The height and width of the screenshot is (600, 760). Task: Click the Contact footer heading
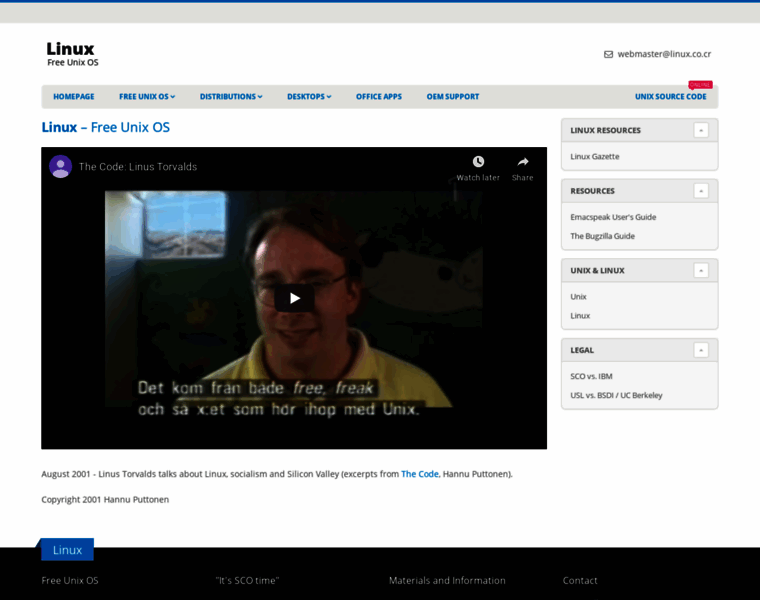[x=580, y=580]
